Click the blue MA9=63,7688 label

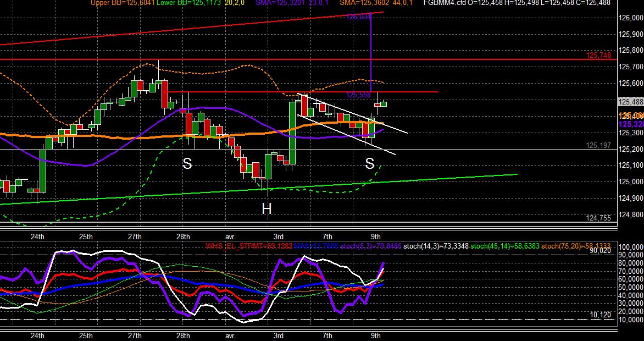[x=317, y=246]
